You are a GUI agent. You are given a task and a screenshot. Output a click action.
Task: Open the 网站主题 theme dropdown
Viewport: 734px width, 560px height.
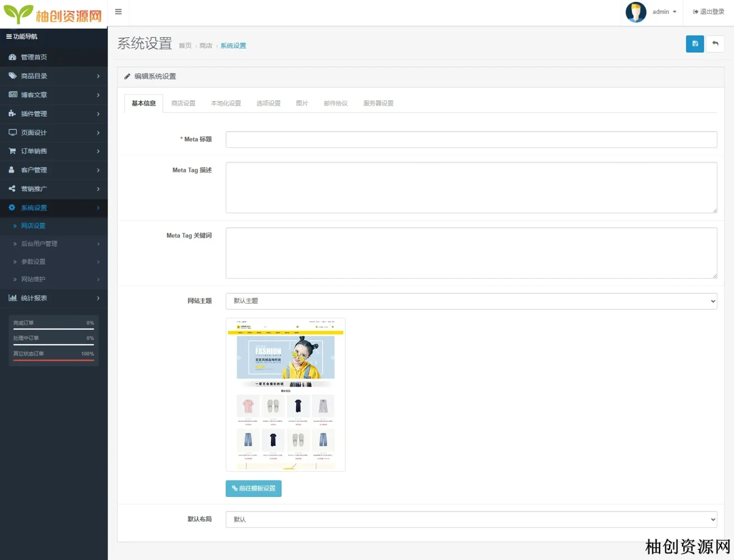click(x=471, y=301)
